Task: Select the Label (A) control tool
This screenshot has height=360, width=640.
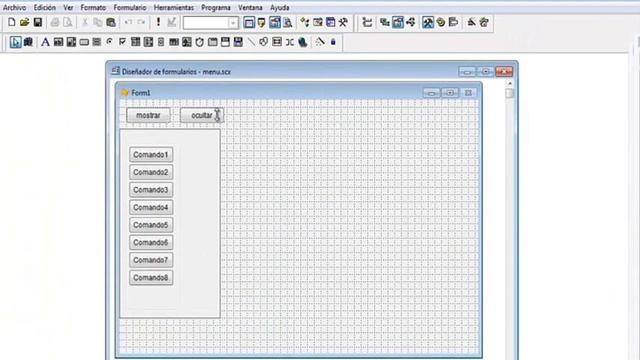Action: pyautogui.click(x=45, y=42)
